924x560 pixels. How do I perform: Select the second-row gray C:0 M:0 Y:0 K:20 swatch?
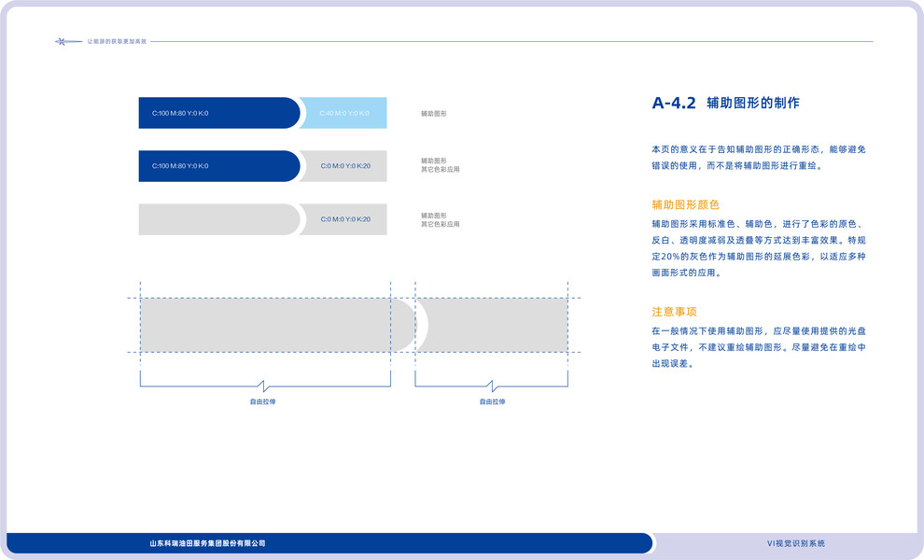coord(344,165)
